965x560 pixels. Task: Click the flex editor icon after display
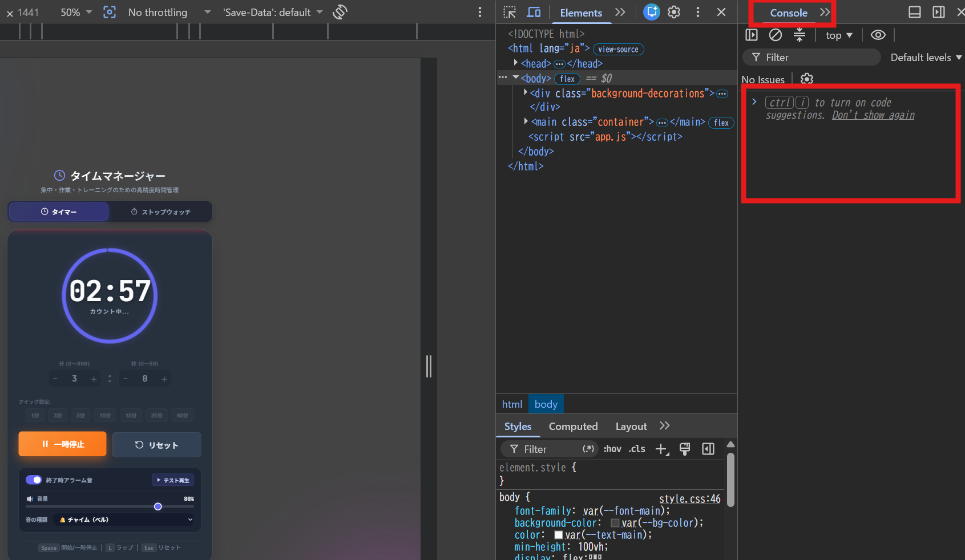(595, 557)
